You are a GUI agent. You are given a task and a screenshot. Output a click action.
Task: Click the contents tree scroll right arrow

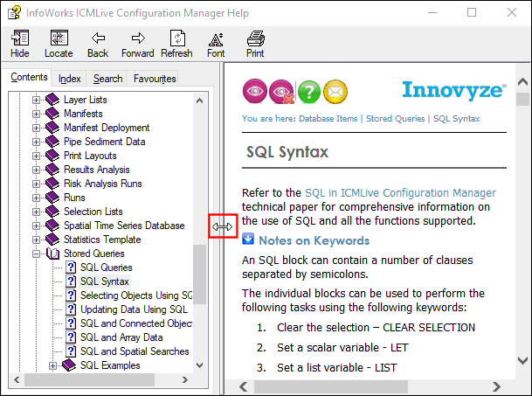[185, 379]
